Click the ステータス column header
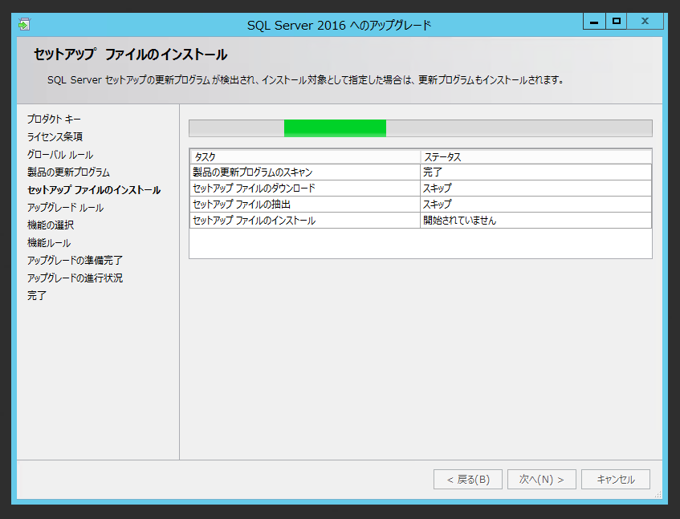 (536, 157)
